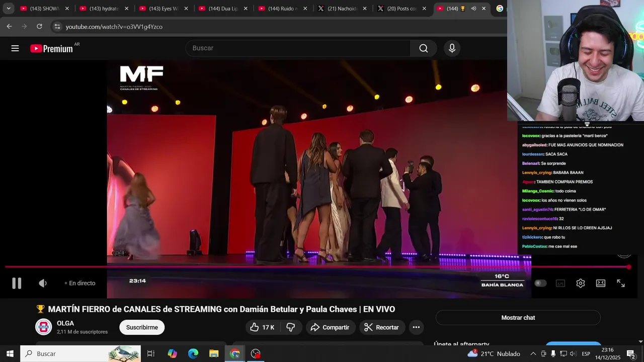Jump to live with En directo
The image size is (644, 362).
pos(80,283)
